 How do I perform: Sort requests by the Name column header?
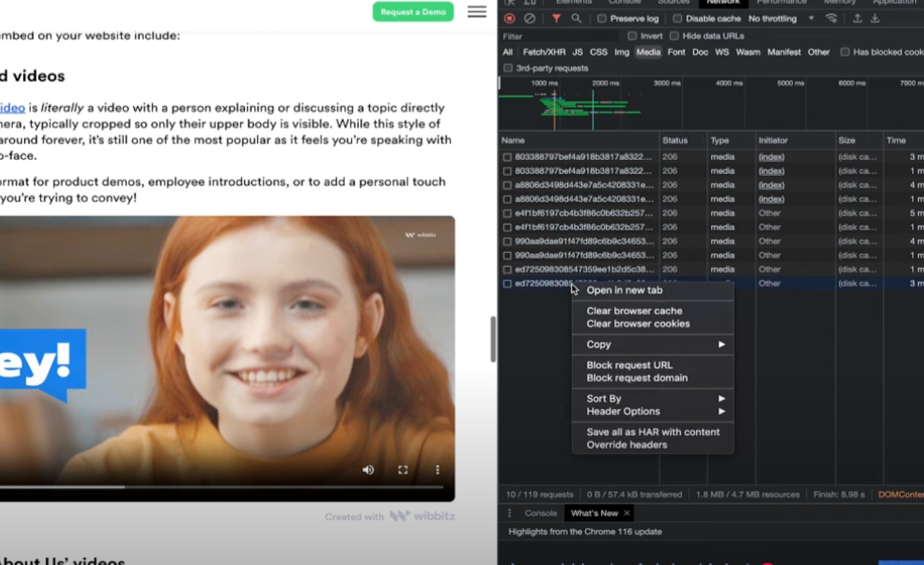[x=579, y=140]
